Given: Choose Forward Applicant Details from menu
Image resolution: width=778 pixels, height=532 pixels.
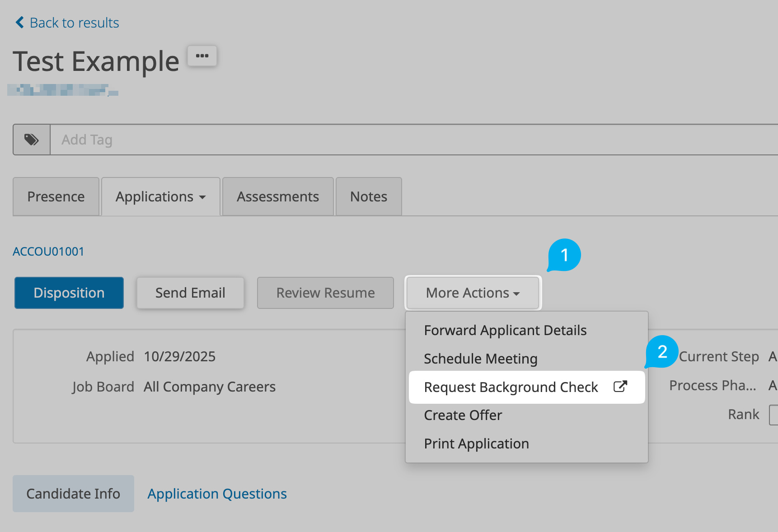Looking at the screenshot, I should click(x=505, y=331).
